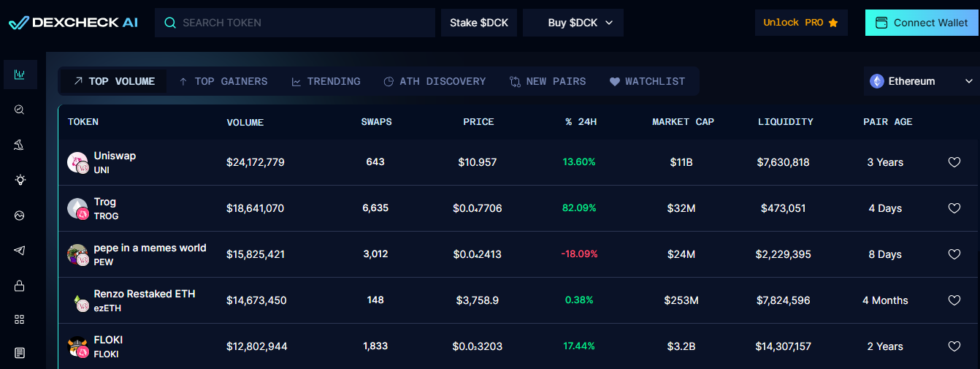Focus the Search Token input field
Screen dimensions: 980x369
point(295,23)
